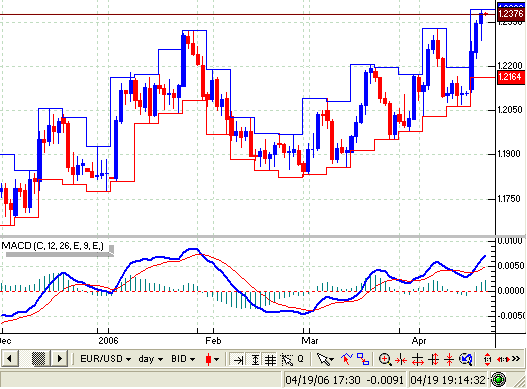Click the 04/19 19:14:32 clock text
527x389 pixels.
tap(448, 380)
